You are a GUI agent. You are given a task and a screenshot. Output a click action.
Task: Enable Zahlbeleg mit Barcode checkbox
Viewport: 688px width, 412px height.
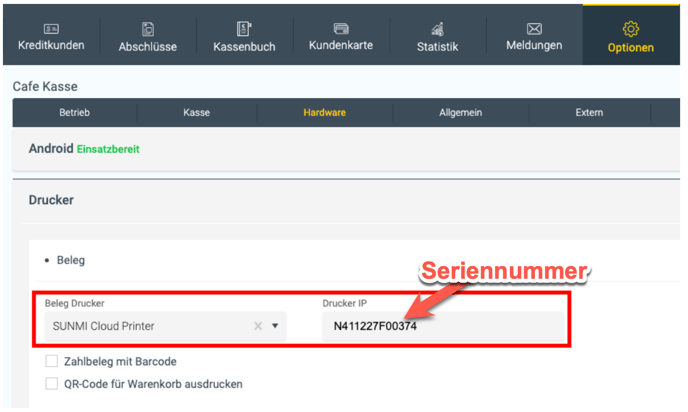click(52, 362)
